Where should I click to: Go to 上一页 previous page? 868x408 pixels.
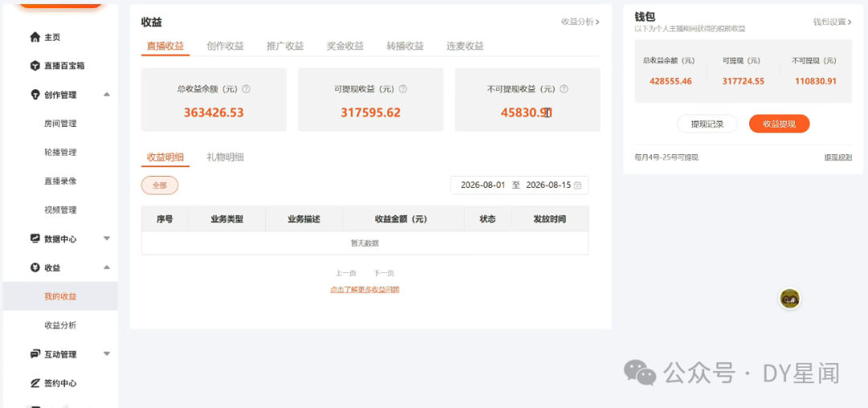[x=346, y=273]
